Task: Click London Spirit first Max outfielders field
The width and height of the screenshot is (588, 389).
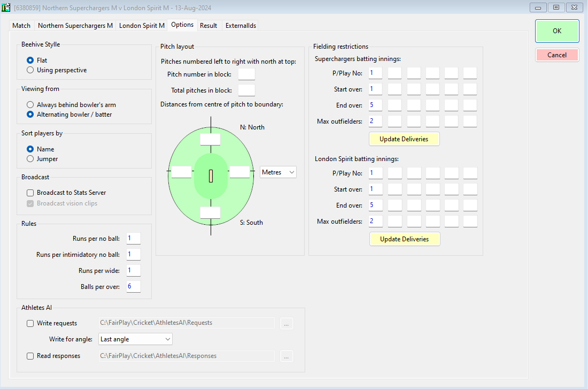Action: [376, 221]
